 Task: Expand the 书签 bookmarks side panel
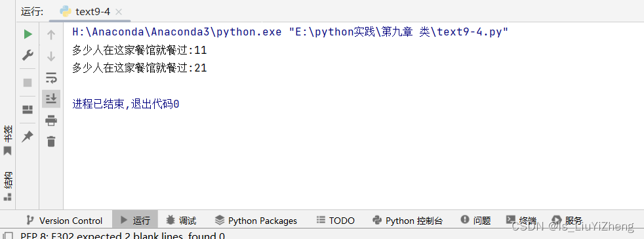tap(7, 141)
